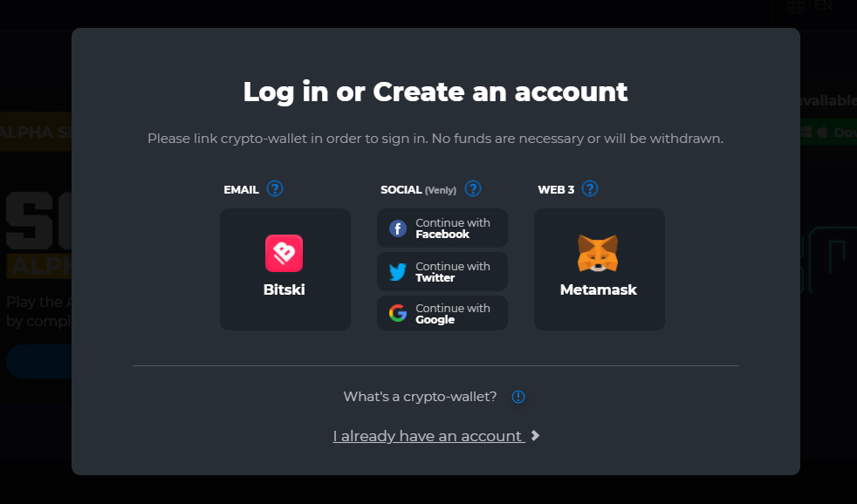Click the Twitter bird icon
This screenshot has width=857, height=504.
[x=398, y=271]
